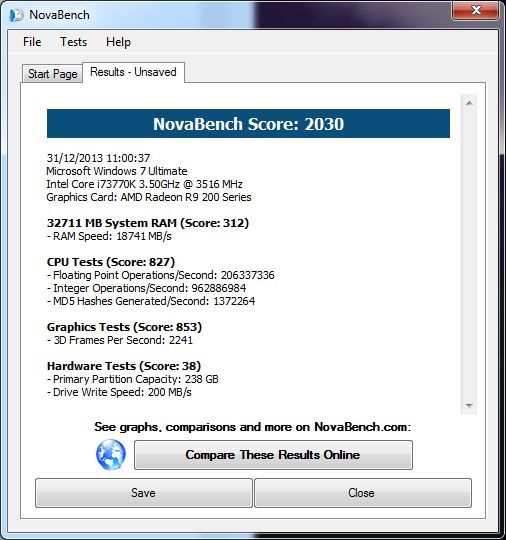Click the Floating Point Operations/Second line
Screen dimensions: 506x540
[161, 275]
